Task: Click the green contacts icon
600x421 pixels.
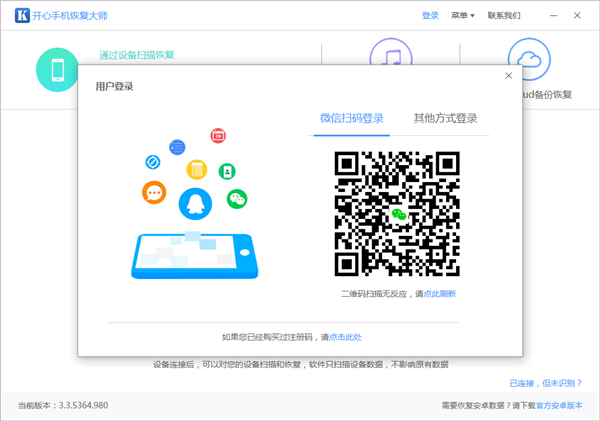Action: (x=227, y=171)
